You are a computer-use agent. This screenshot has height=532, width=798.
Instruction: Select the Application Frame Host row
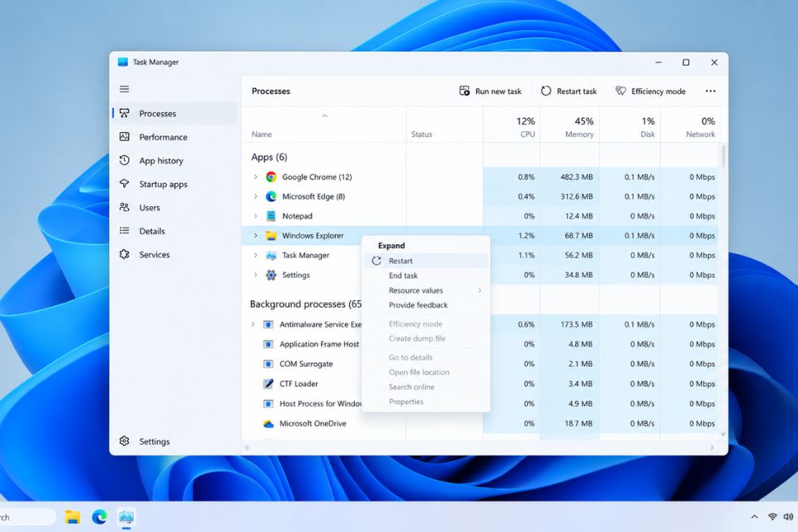point(480,344)
